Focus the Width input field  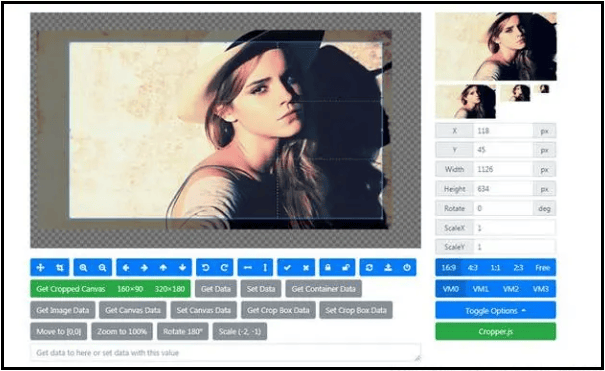[x=503, y=169]
